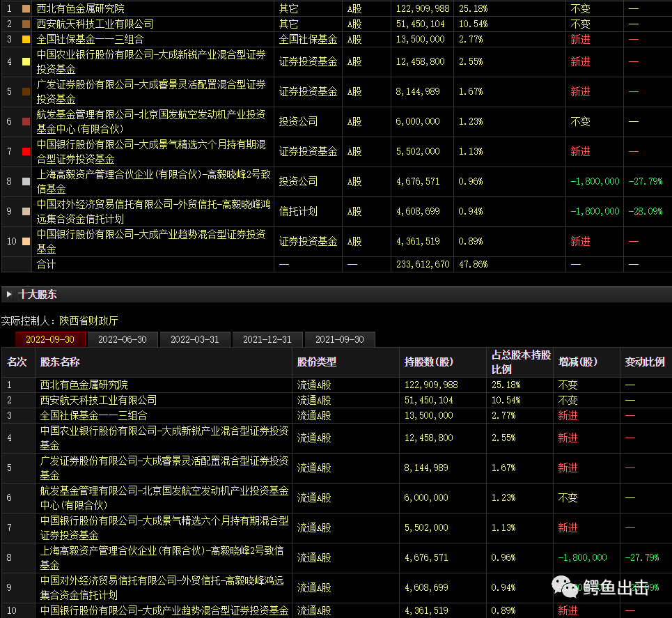
Task: Click swatch next to 大成新锐产业混合型 upper row
Action: pyautogui.click(x=26, y=62)
